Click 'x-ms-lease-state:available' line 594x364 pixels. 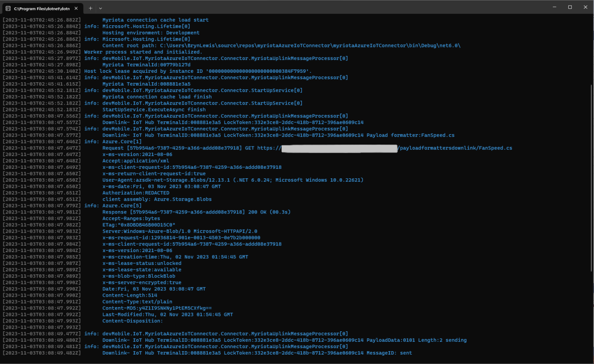(142, 270)
